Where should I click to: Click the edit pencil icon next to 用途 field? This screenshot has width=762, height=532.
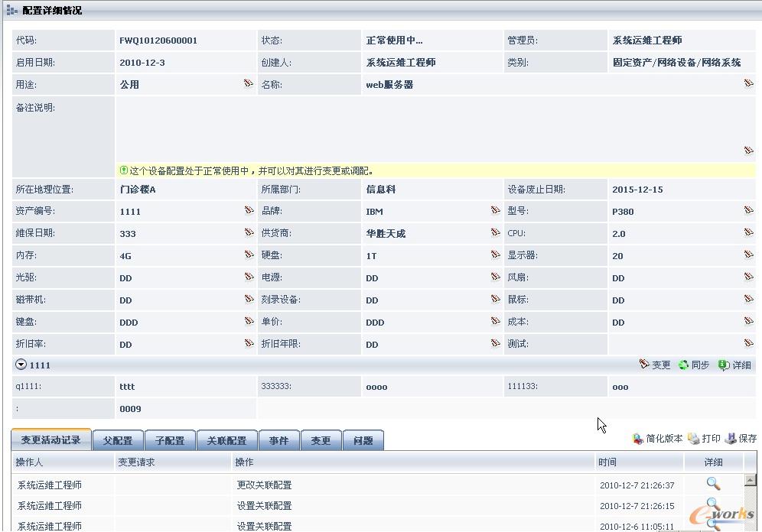point(249,84)
